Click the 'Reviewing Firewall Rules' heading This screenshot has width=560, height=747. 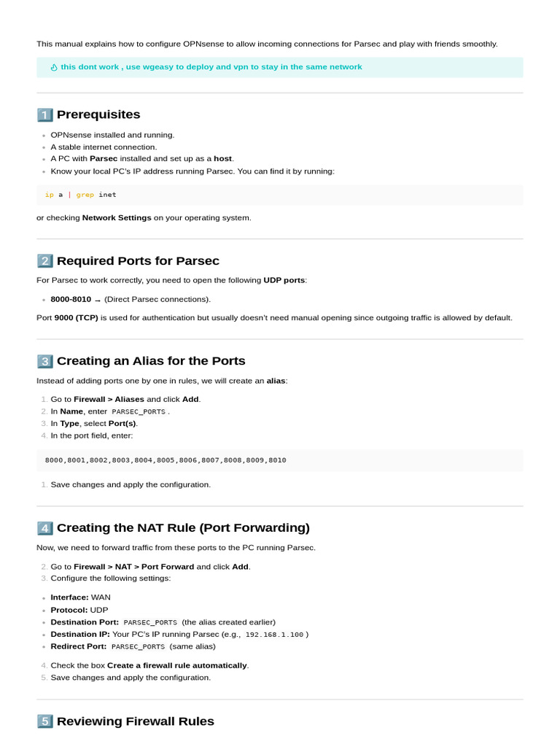tap(136, 721)
